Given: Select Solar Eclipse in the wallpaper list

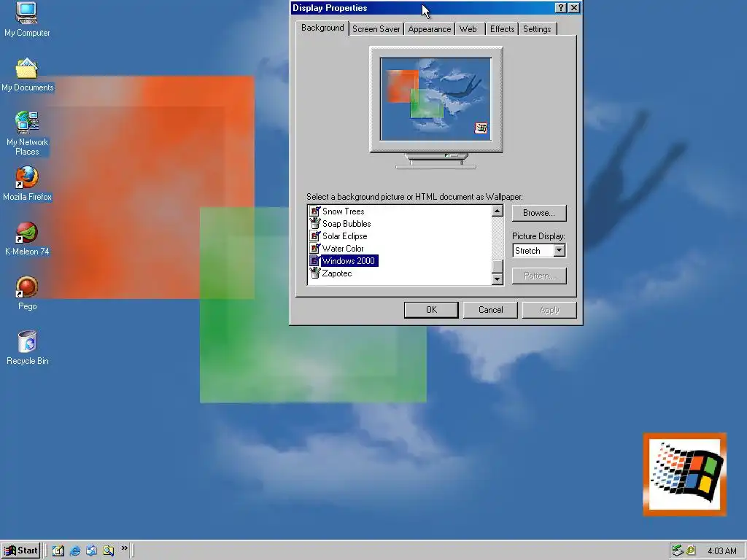Looking at the screenshot, I should (344, 236).
